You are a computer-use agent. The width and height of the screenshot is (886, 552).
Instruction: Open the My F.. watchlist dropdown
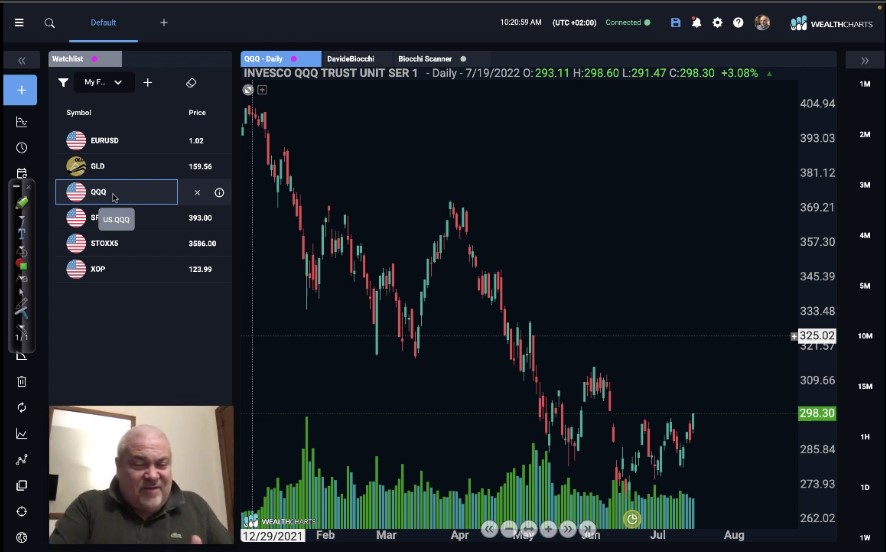[x=103, y=82]
